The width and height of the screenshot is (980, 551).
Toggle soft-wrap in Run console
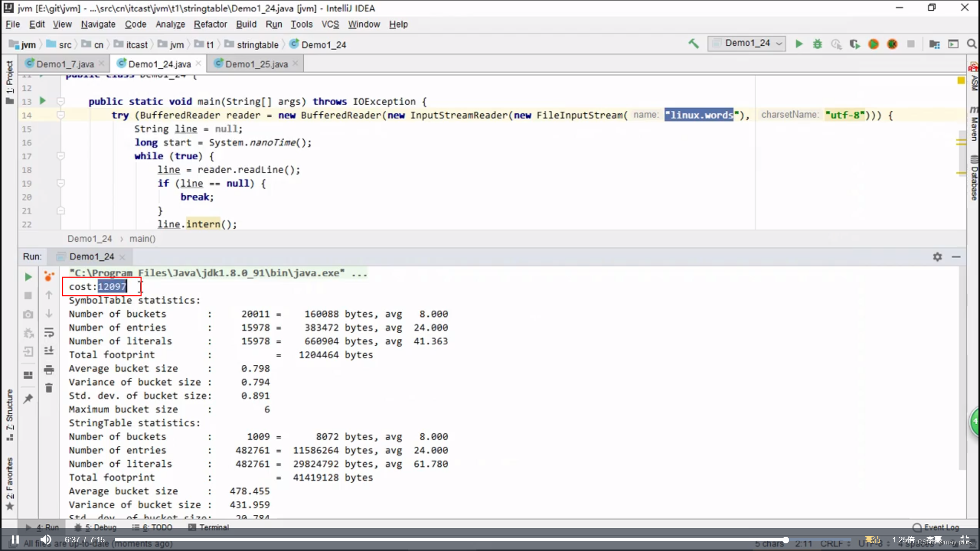(49, 333)
